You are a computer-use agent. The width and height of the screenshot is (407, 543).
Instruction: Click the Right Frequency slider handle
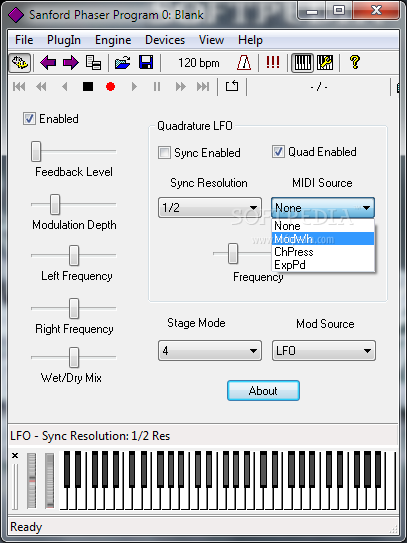pos(74,309)
